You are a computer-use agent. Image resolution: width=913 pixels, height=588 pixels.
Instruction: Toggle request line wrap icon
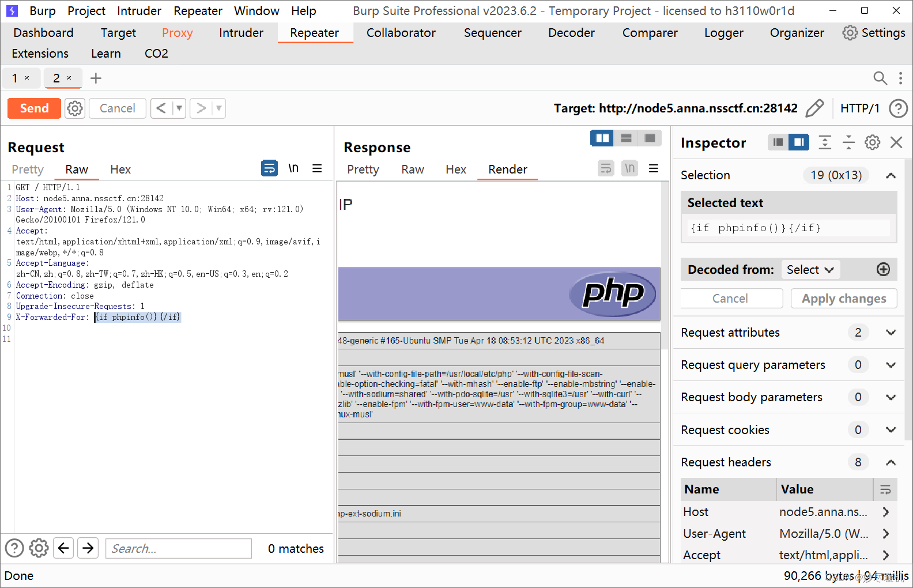[x=269, y=168]
